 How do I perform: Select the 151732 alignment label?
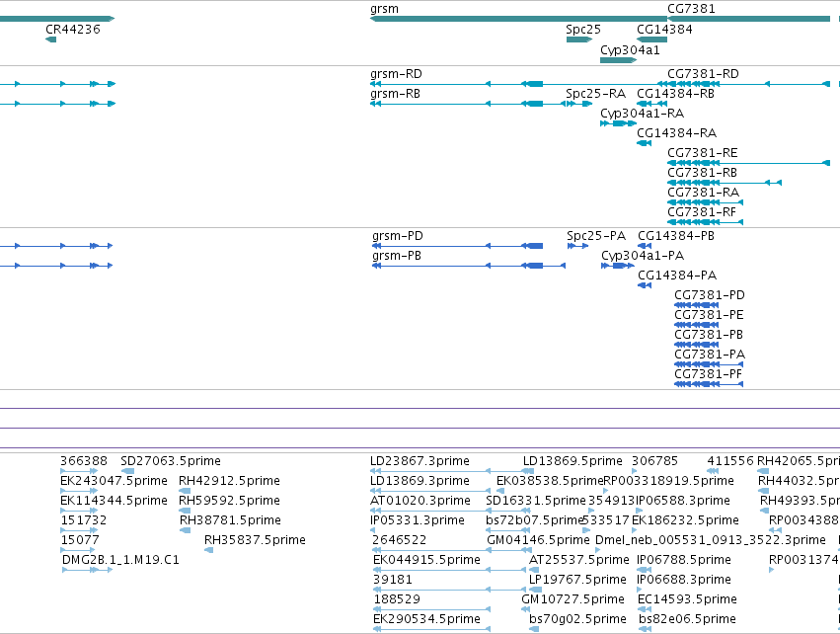[84, 520]
